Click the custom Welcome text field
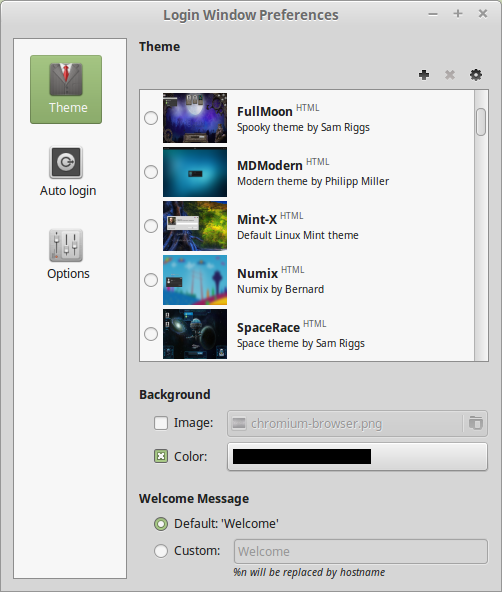Viewport: 502px width, 592px height. coord(360,552)
